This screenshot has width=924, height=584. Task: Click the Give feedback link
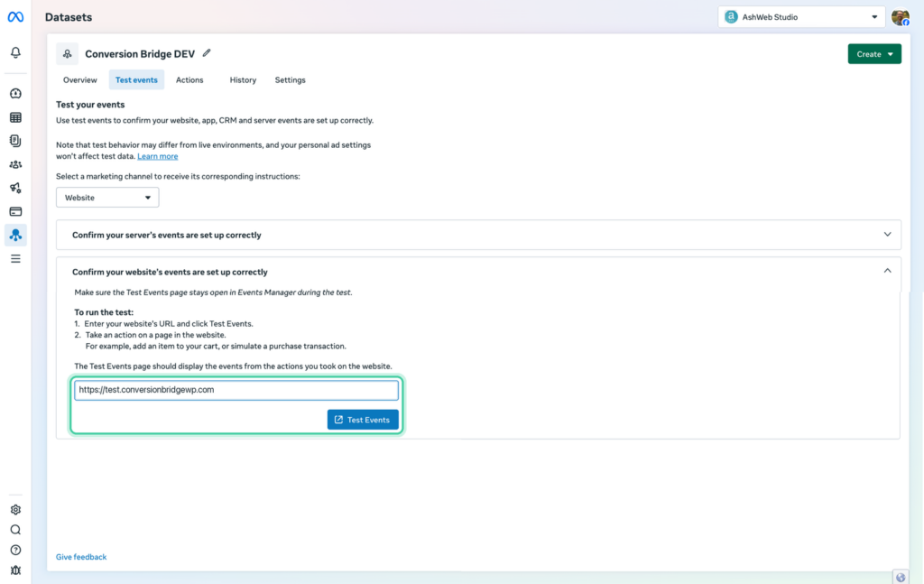click(x=81, y=557)
